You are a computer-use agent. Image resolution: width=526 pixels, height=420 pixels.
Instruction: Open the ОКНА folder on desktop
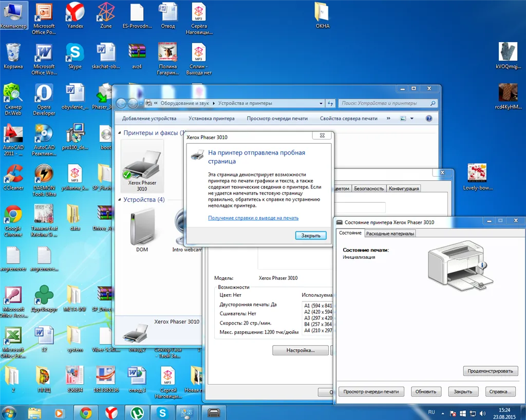coord(323,15)
